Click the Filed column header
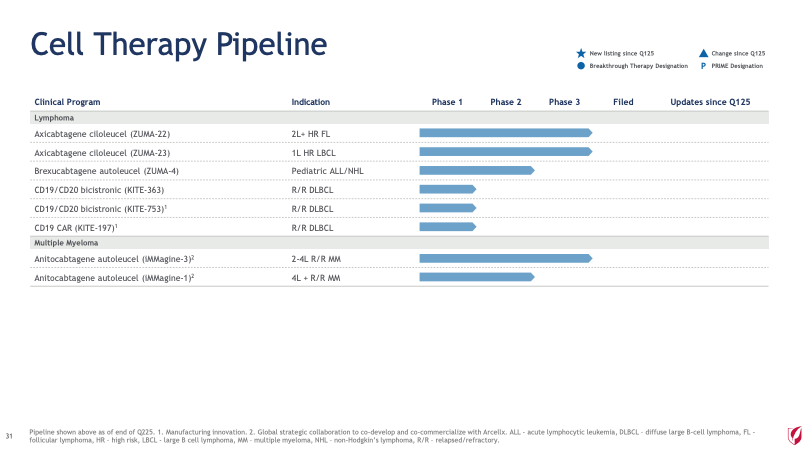Viewport: 812px width, 450px height. tap(624, 102)
